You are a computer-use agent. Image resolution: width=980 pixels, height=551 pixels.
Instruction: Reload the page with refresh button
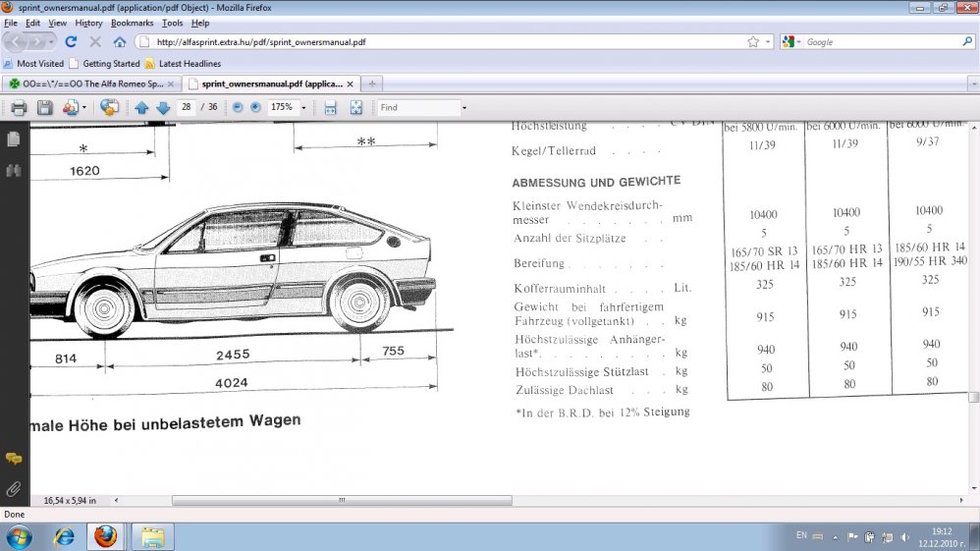tap(72, 42)
